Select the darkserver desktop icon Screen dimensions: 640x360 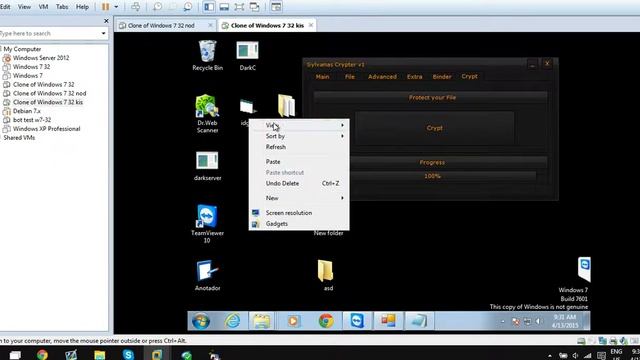click(x=207, y=166)
